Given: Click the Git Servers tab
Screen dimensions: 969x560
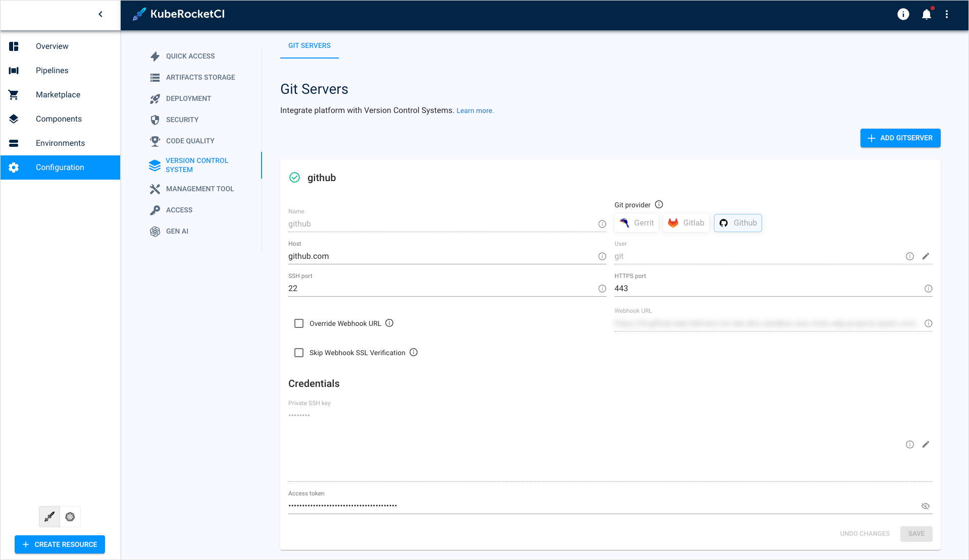Looking at the screenshot, I should coord(310,45).
